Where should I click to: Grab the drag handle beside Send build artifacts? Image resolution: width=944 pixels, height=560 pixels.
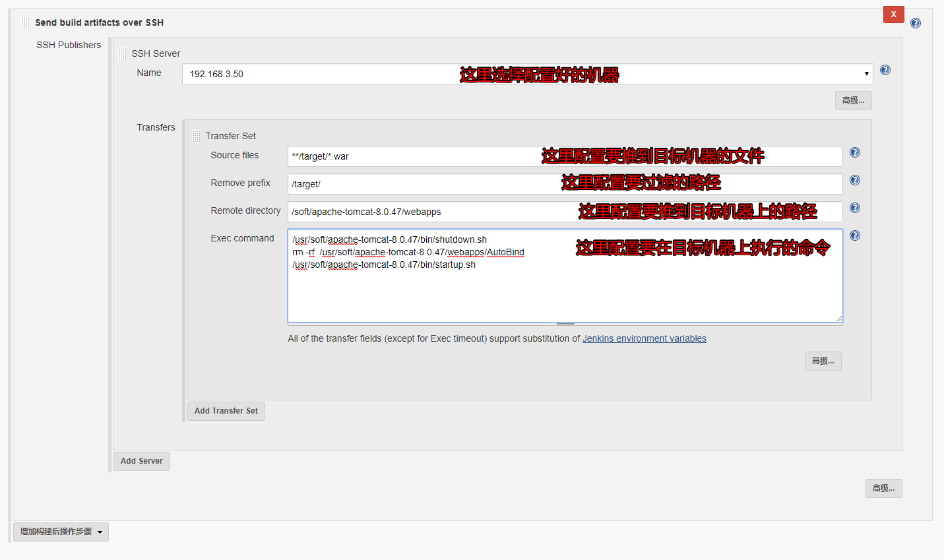26,23
